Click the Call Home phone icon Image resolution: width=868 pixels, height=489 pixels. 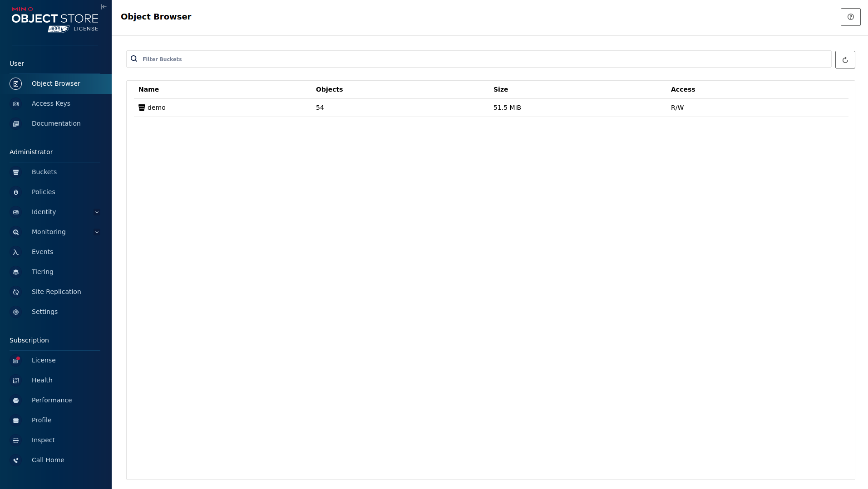coord(16,460)
